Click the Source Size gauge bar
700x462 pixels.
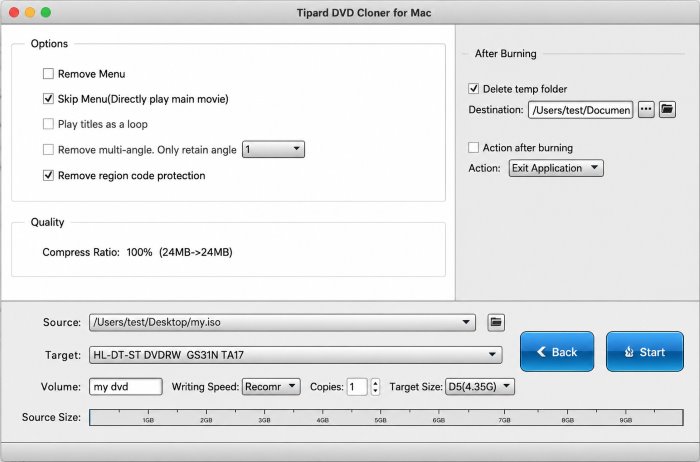[386, 417]
